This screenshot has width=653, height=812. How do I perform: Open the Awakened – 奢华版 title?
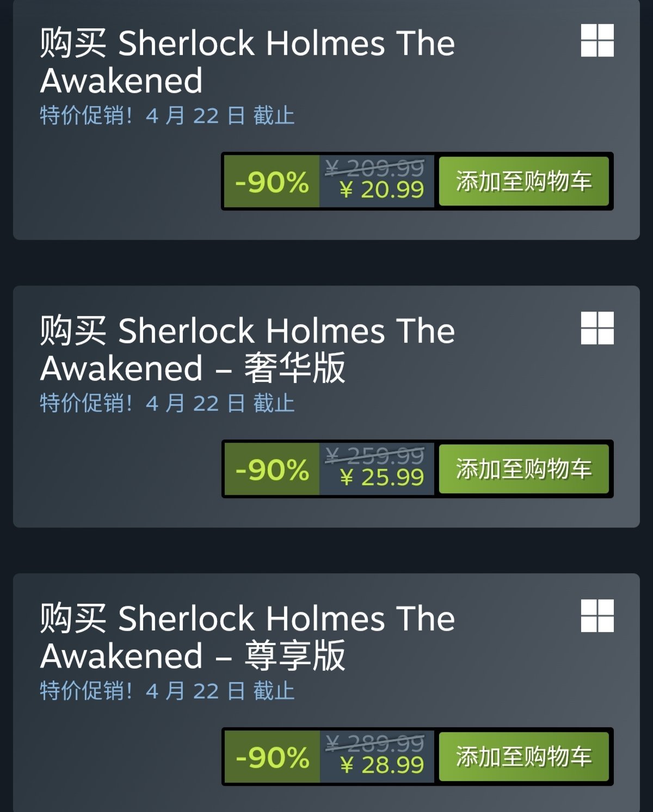[x=248, y=349]
